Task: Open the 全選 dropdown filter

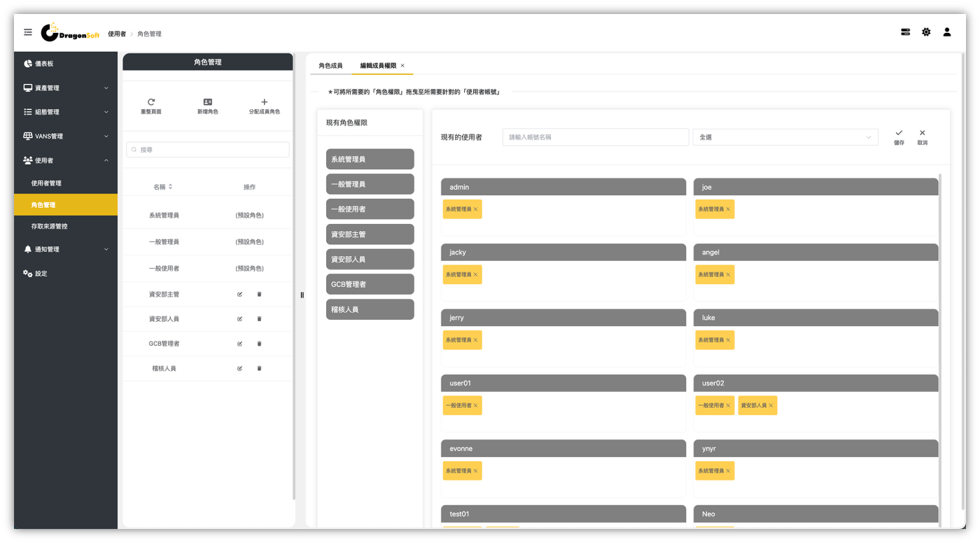Action: 785,137
